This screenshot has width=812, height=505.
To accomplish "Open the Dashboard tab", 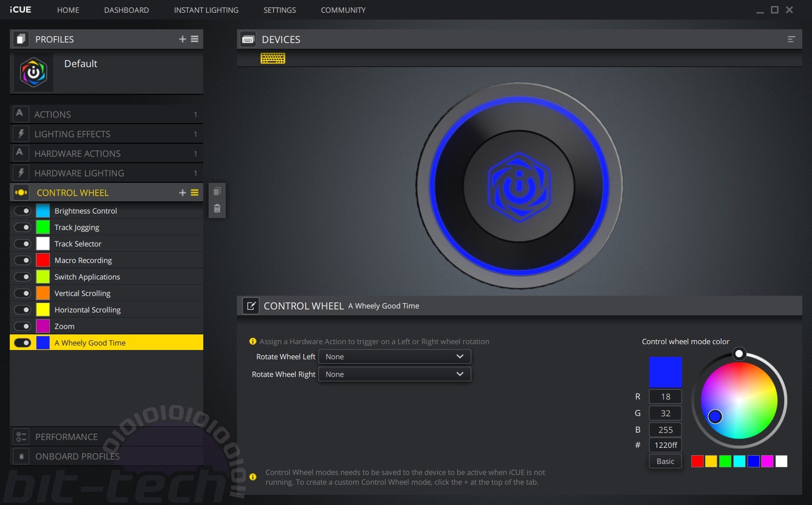I will point(127,10).
